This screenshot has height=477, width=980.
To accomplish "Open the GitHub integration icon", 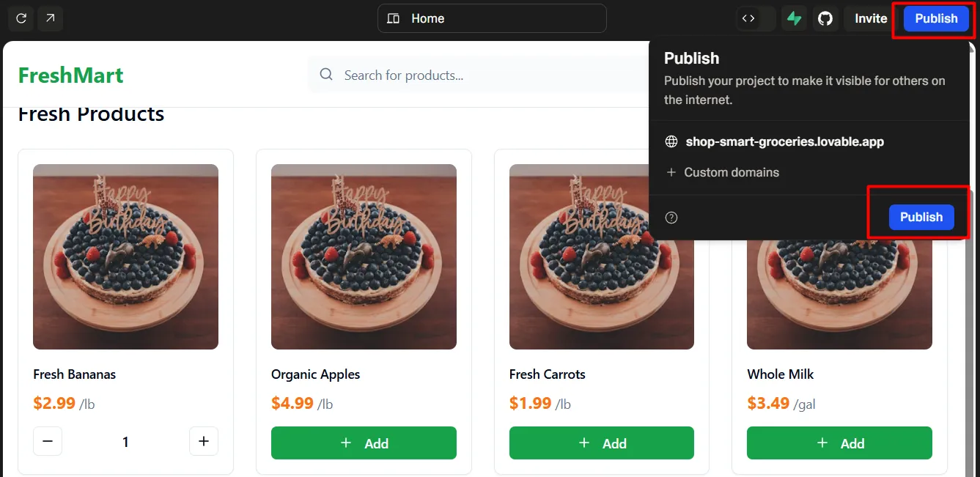I will (x=825, y=18).
